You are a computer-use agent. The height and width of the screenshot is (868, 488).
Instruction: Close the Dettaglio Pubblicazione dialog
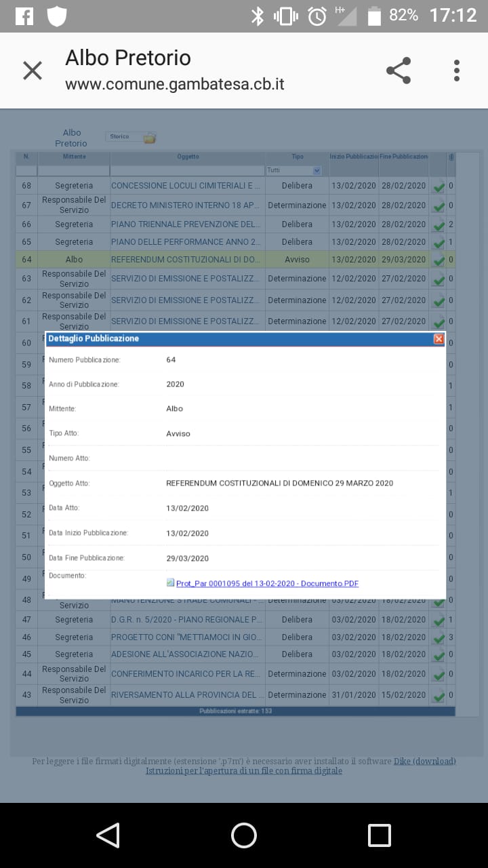point(439,338)
